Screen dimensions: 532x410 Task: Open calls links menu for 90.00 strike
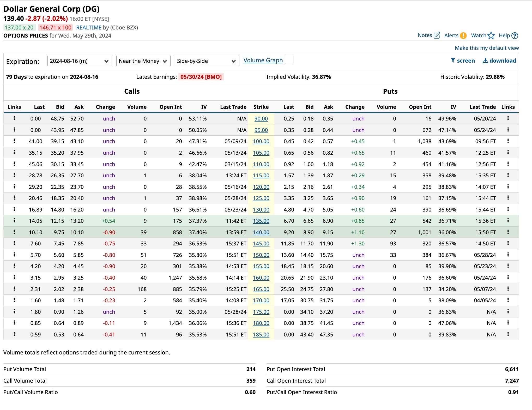[14, 118]
